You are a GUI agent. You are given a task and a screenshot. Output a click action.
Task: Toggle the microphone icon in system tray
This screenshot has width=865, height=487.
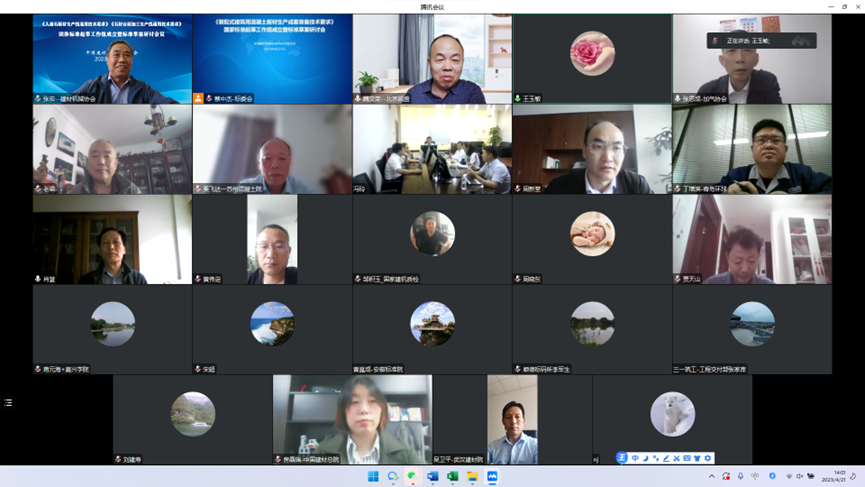740,477
